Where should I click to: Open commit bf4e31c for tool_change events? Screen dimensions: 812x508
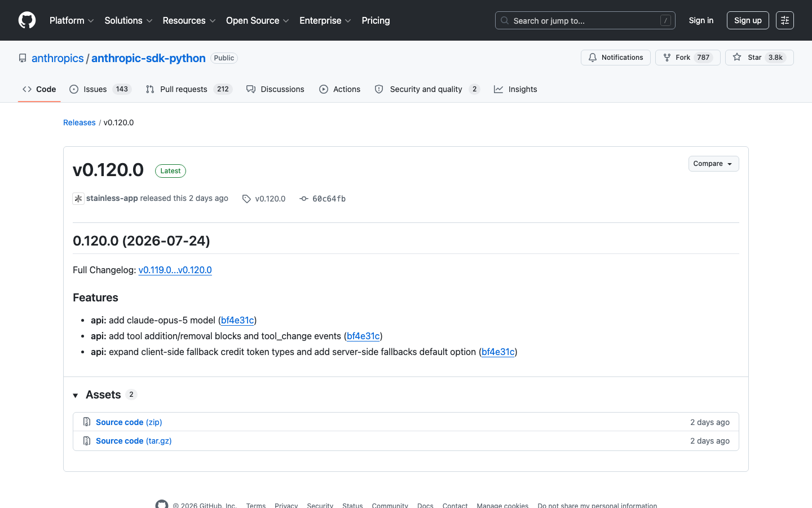pyautogui.click(x=363, y=336)
